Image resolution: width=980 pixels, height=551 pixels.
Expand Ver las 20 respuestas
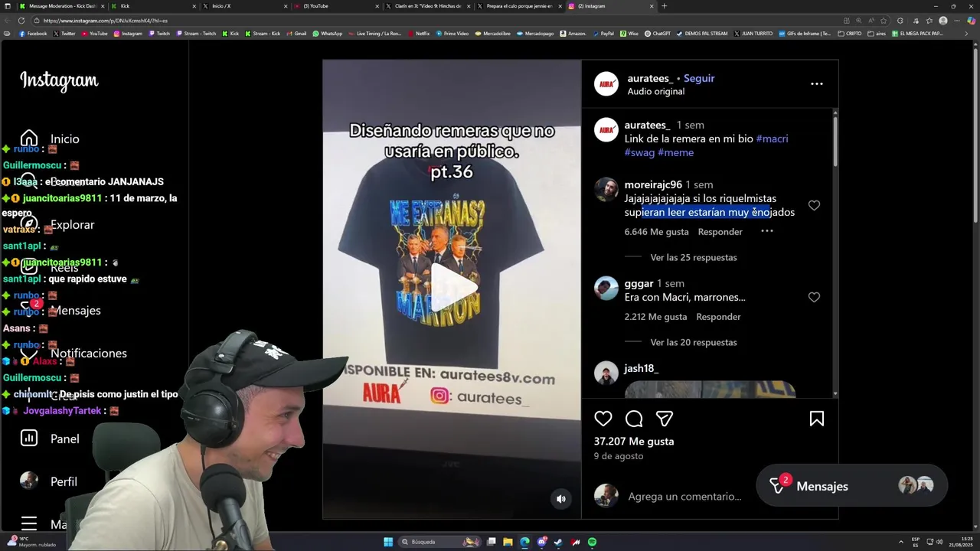694,343
